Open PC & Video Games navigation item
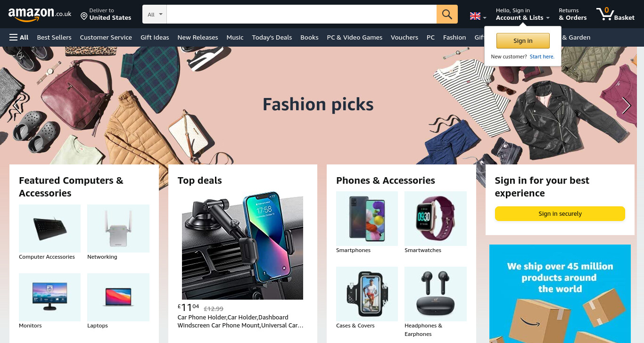Screen dimensions: 644x343 355,37
